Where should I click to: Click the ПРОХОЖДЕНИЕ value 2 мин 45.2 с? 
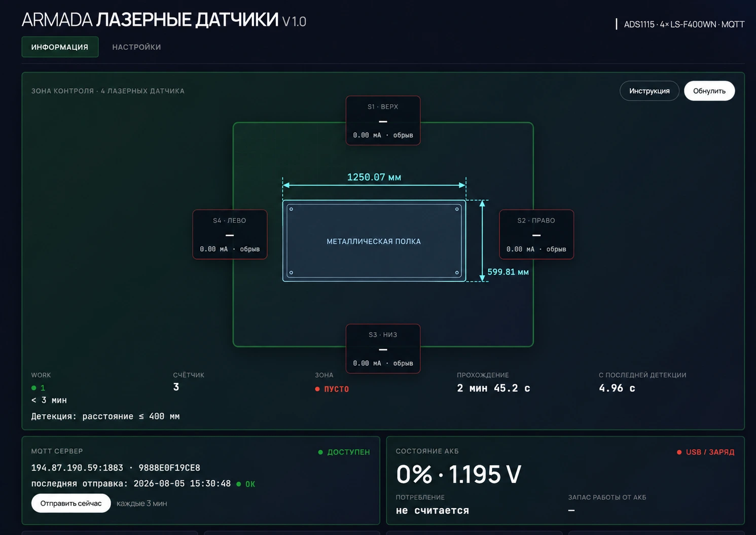[x=493, y=388]
